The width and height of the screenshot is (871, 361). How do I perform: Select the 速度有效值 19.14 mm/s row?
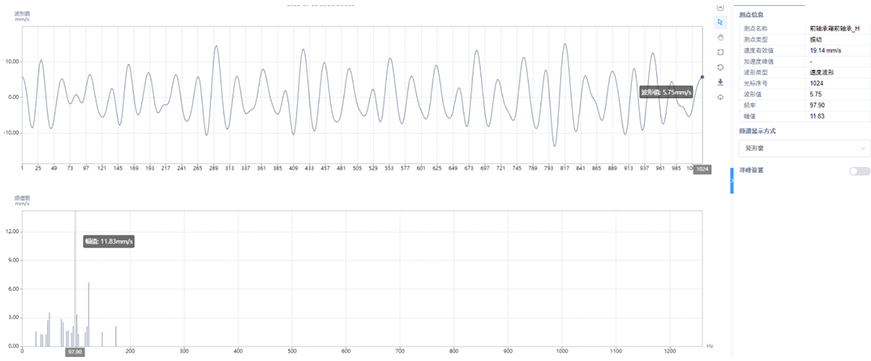pos(804,50)
